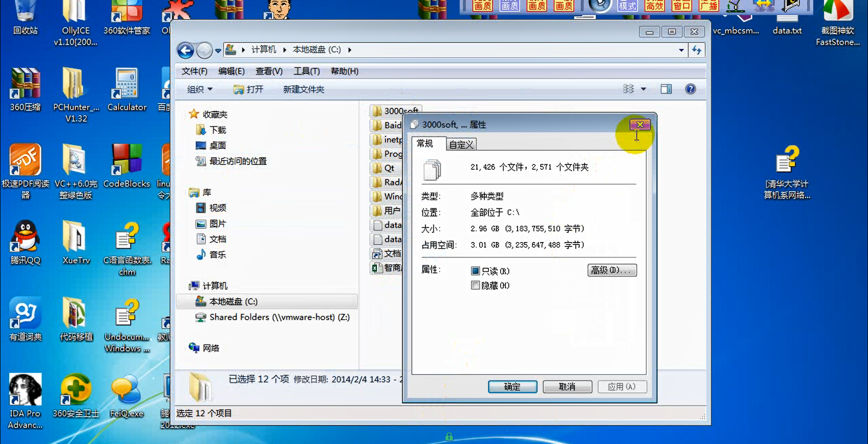The width and height of the screenshot is (868, 444).
Task: Click the 模式 icon in the top toolbar
Action: pyautogui.click(x=628, y=6)
